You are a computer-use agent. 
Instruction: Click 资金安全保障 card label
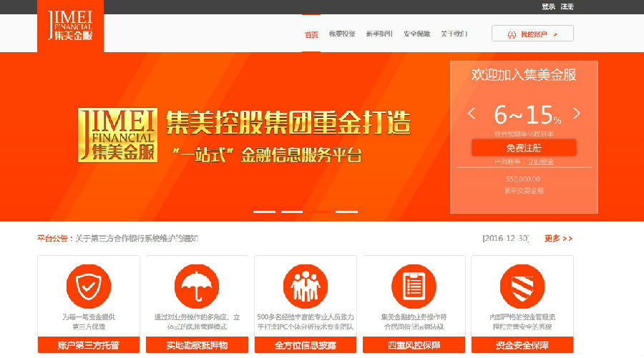tap(522, 345)
